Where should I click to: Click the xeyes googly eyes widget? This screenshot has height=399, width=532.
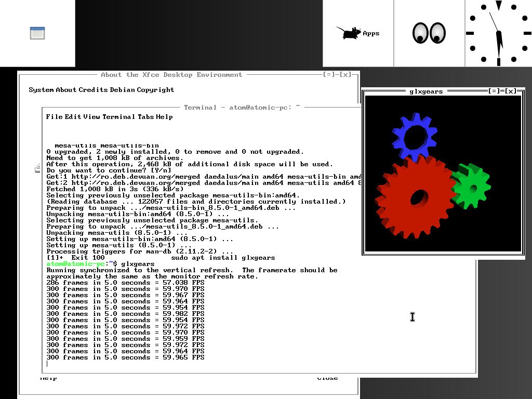point(429,33)
